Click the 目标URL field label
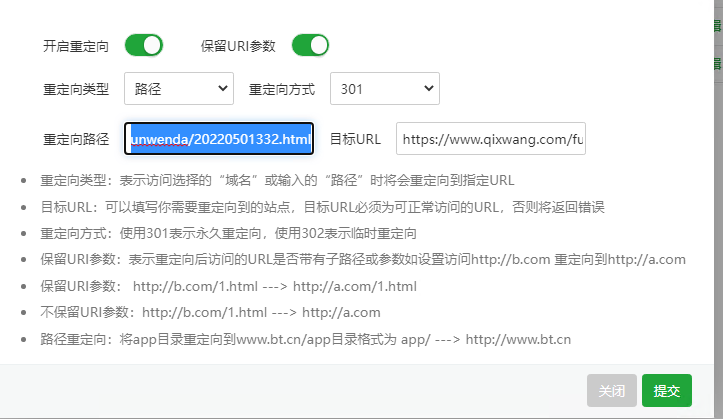The height and width of the screenshot is (419, 723). 355,140
